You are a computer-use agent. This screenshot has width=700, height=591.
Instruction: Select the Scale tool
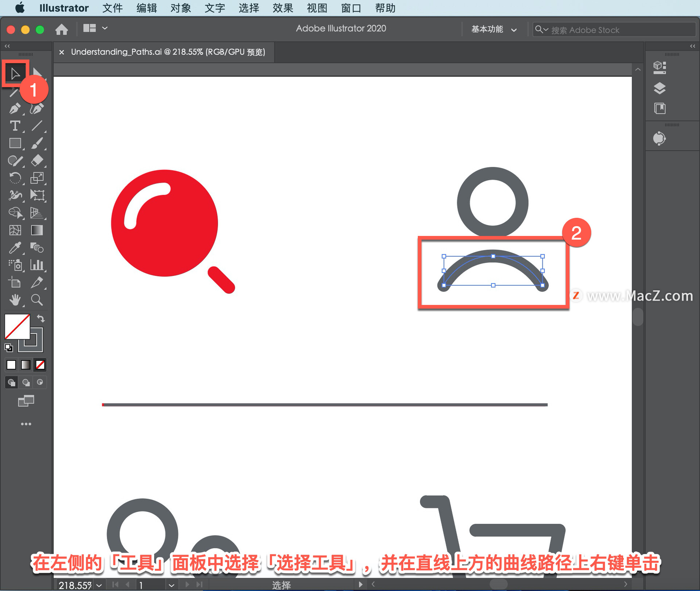coord(37,178)
